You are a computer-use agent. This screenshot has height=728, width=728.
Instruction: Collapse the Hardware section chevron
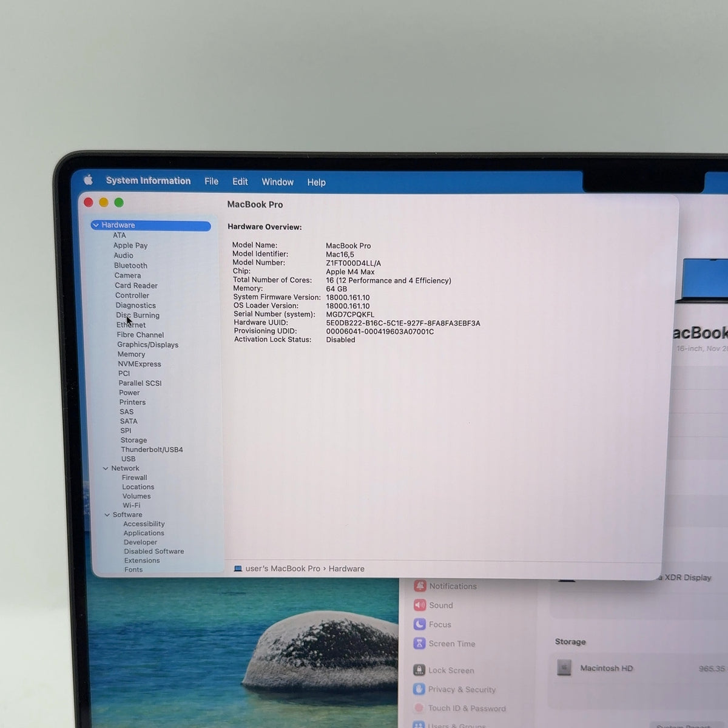click(x=96, y=225)
